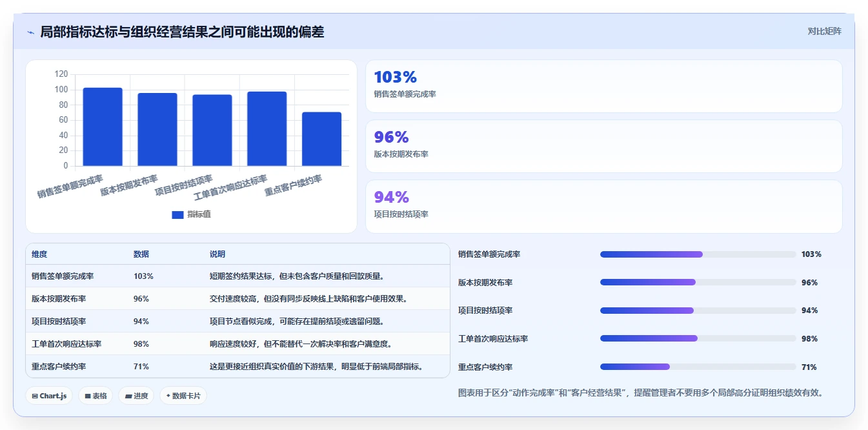Click the 71% value beside the progress bar

809,367
